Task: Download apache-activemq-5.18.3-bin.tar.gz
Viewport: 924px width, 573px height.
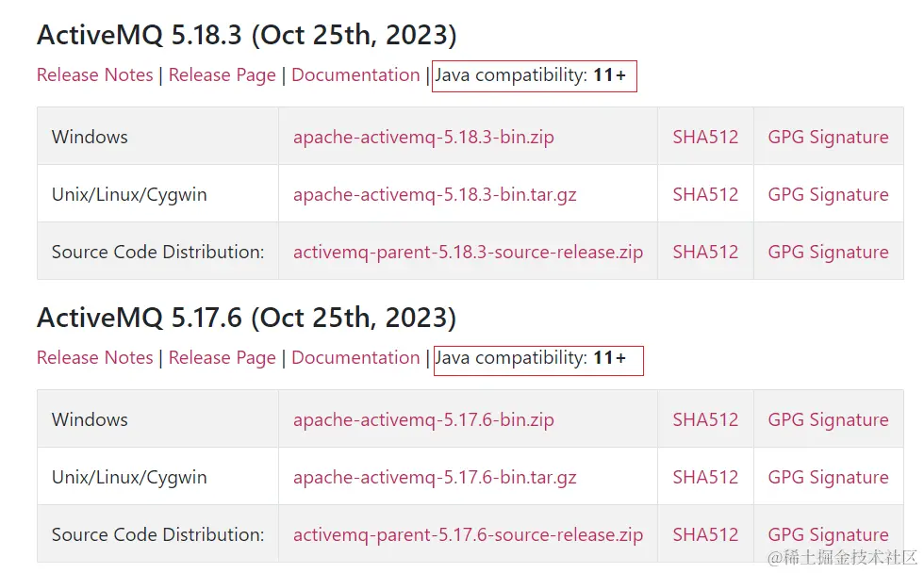Action: pos(435,195)
